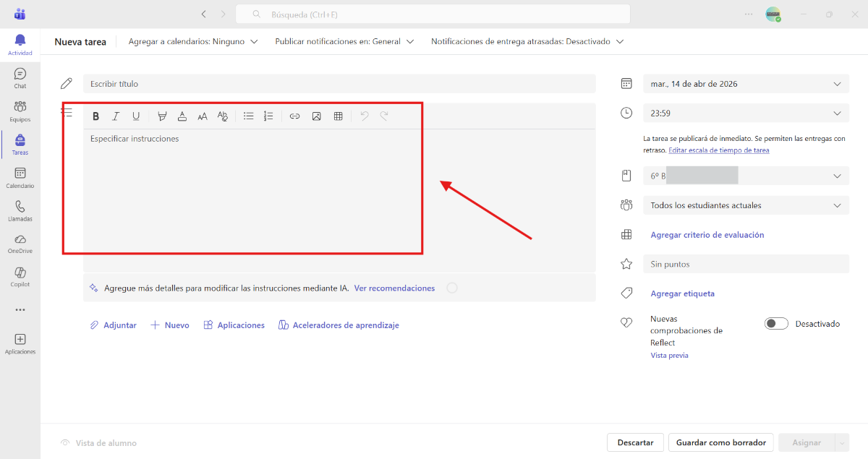This screenshot has height=459, width=868.
Task: Open Calendario from the sidebar
Action: pyautogui.click(x=20, y=178)
